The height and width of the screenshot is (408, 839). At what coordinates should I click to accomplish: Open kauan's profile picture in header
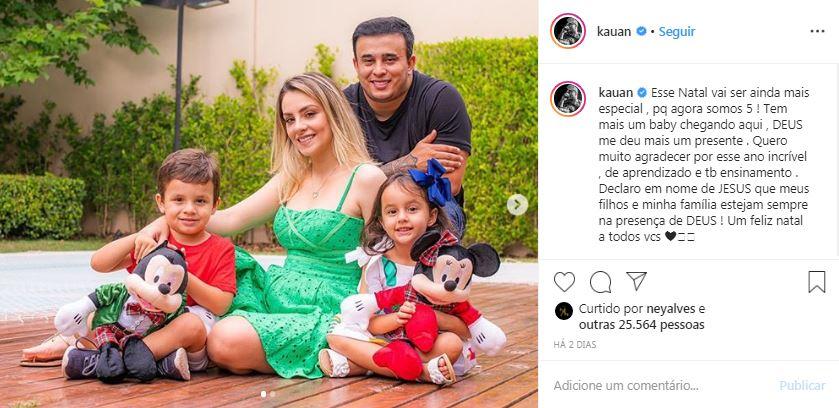click(x=568, y=31)
